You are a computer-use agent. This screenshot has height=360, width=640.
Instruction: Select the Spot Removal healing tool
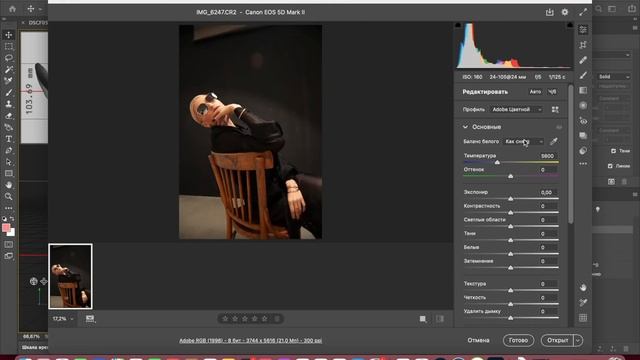point(583,60)
